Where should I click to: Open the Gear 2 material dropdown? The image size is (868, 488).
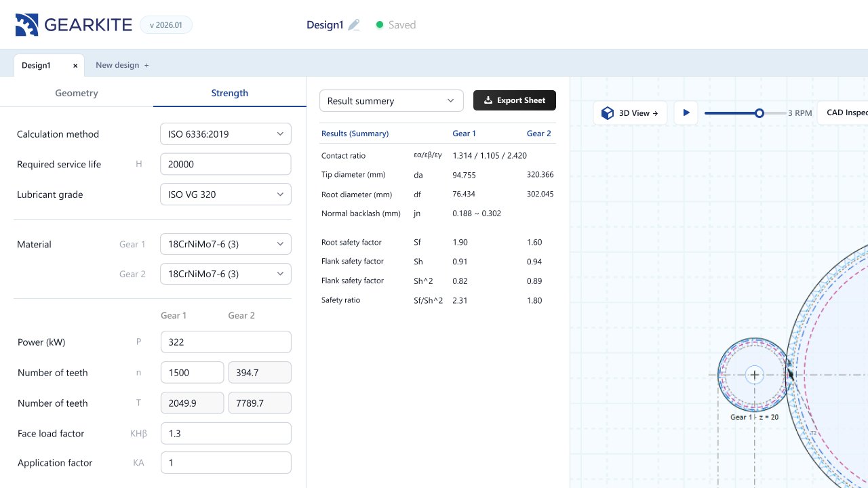click(x=226, y=274)
